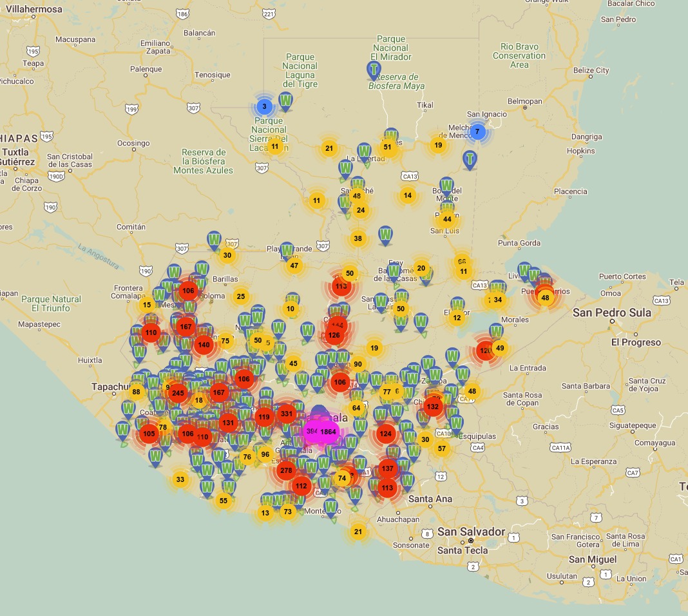Click the yellow 12 cluster marker
The height and width of the screenshot is (616, 688).
click(x=457, y=318)
